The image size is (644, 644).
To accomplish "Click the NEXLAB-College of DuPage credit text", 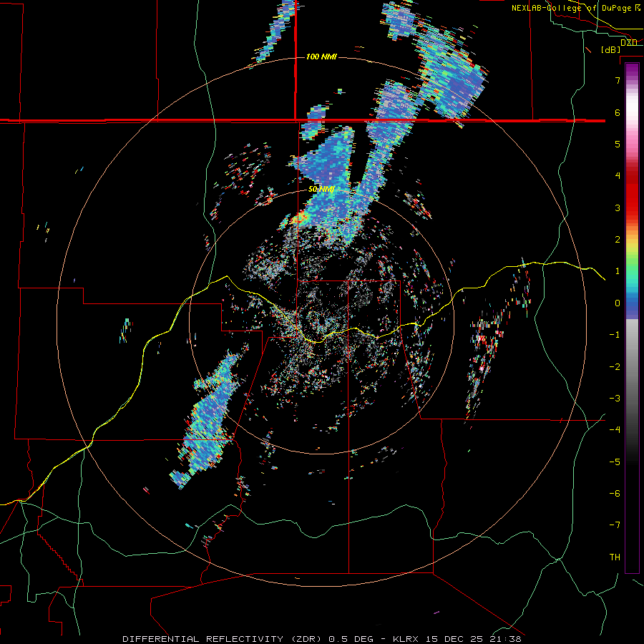I will [x=575, y=8].
